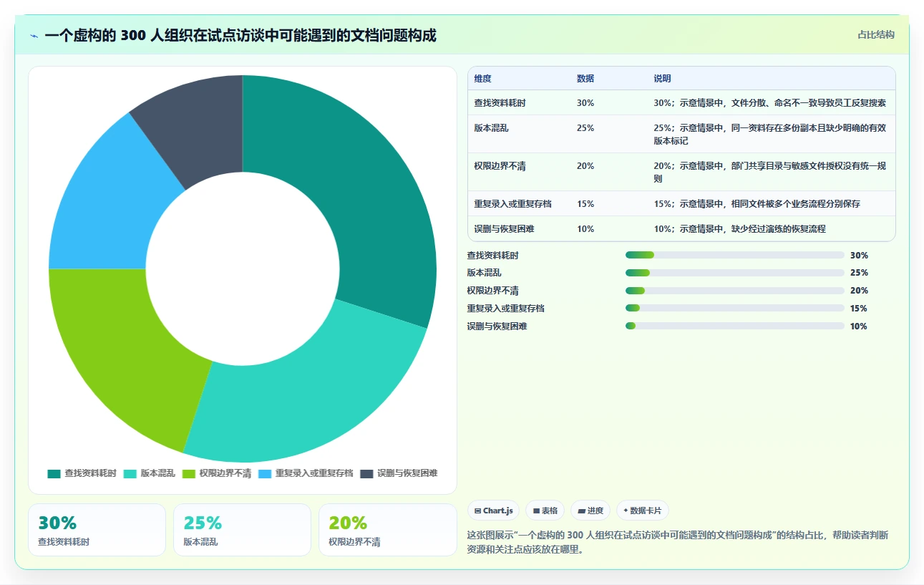Image resolution: width=924 pixels, height=585 pixels.
Task: Click the 权限边界不清 progress bar
Action: click(x=735, y=291)
